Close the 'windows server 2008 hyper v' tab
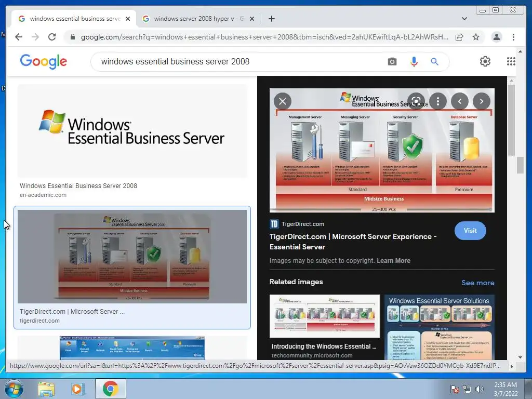 tap(252, 19)
